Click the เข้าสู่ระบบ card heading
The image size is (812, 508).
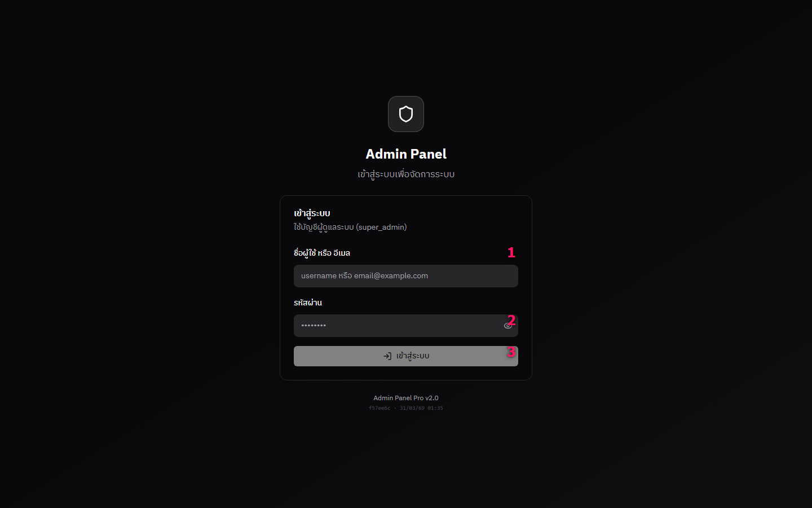tap(312, 213)
